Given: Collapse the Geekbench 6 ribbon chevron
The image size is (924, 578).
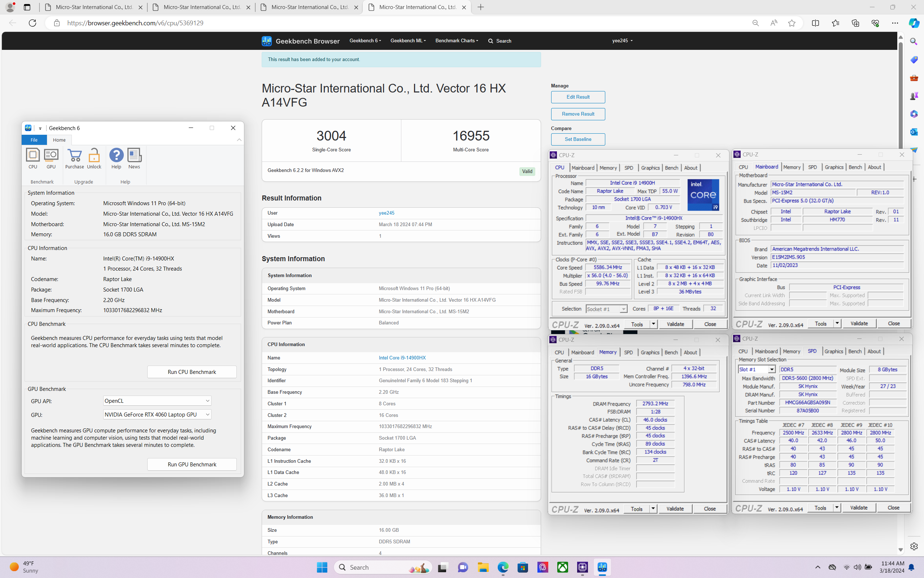Looking at the screenshot, I should pos(239,140).
